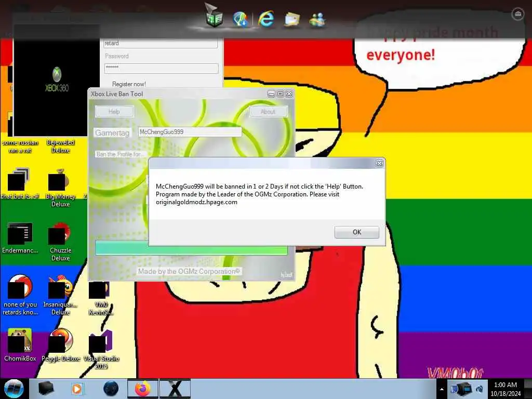The image size is (532, 399).
Task: Maximize the Xbox Live Ban Tool window
Action: (280, 94)
